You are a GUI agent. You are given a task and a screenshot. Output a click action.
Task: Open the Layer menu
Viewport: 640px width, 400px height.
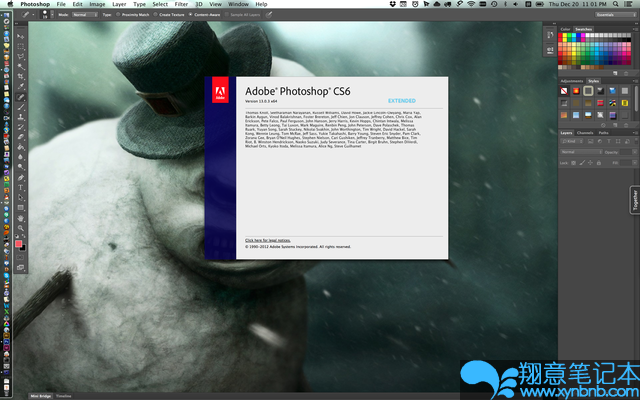pos(119,4)
